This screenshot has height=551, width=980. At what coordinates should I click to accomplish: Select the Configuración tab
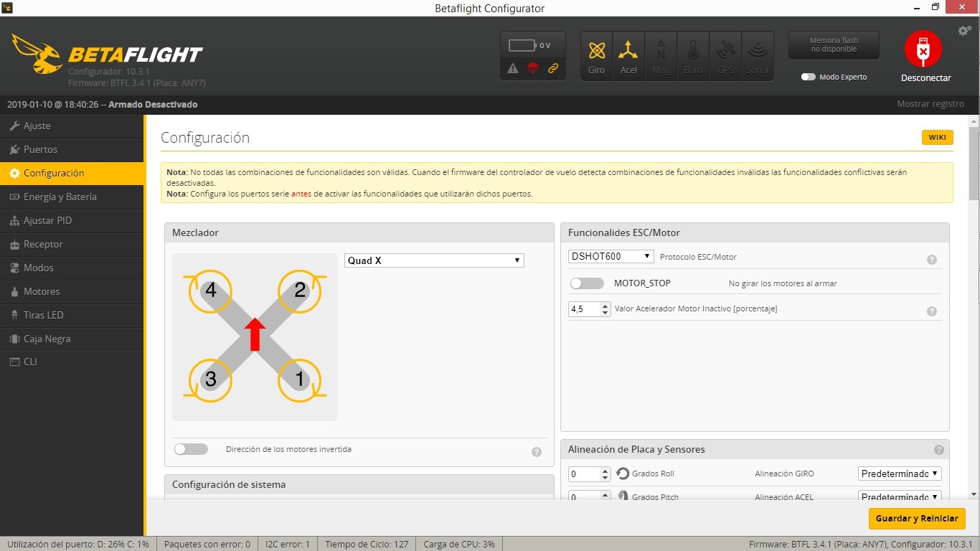coord(72,173)
